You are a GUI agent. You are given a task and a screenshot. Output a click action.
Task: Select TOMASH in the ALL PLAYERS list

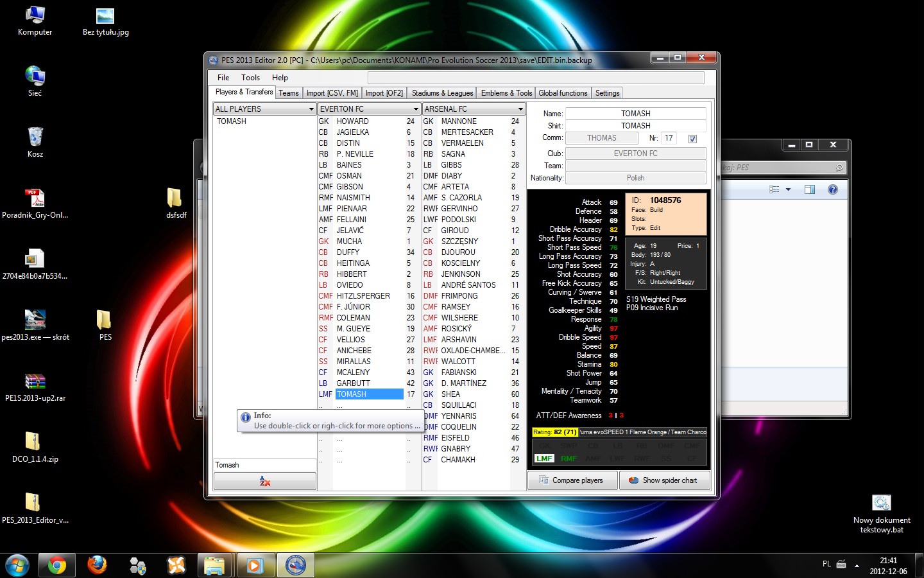click(232, 121)
